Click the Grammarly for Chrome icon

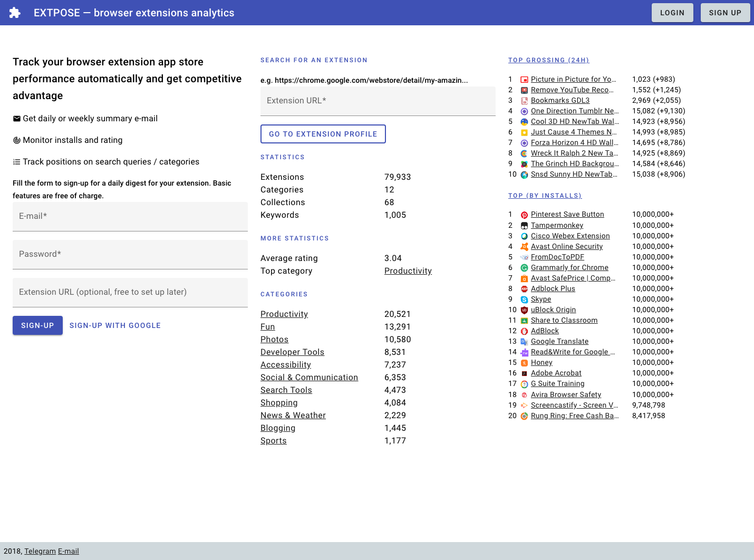pyautogui.click(x=524, y=268)
